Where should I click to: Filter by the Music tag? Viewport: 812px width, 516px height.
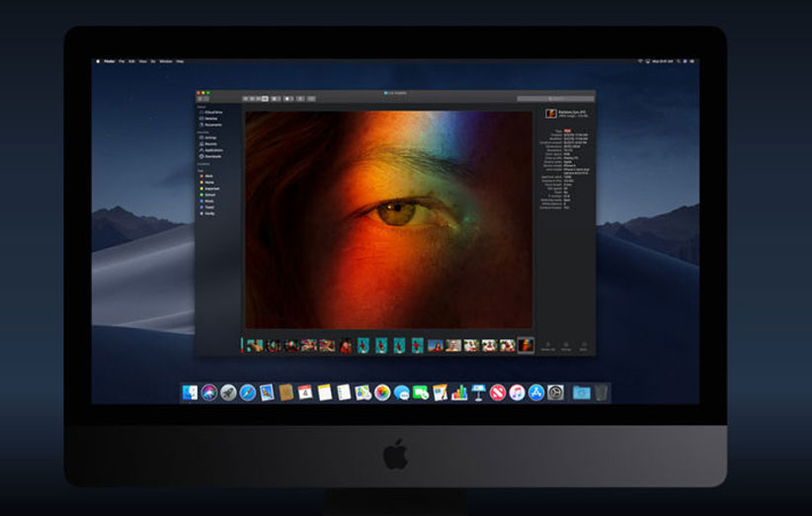(207, 201)
